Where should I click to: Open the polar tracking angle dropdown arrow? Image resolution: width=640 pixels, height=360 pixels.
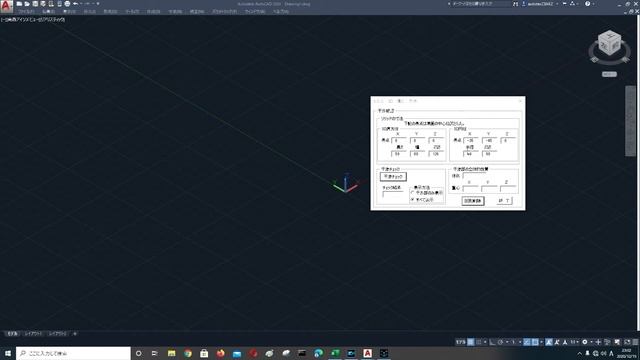coord(507,342)
